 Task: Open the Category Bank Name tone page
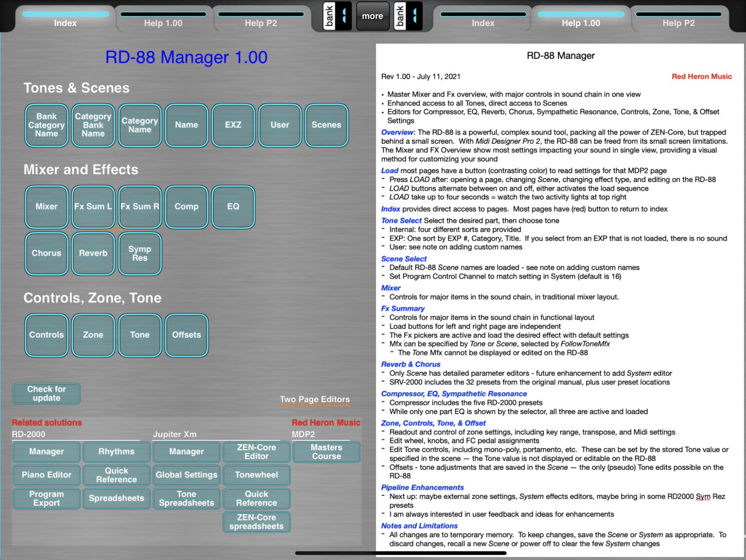pyautogui.click(x=93, y=125)
